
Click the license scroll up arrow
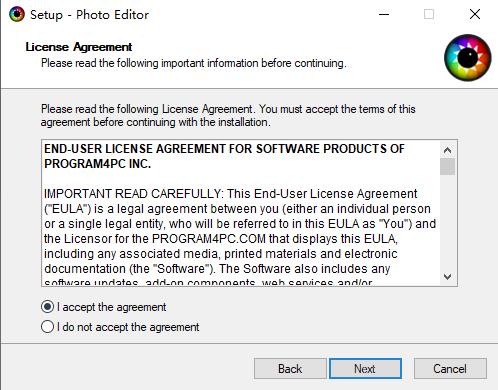(447, 150)
